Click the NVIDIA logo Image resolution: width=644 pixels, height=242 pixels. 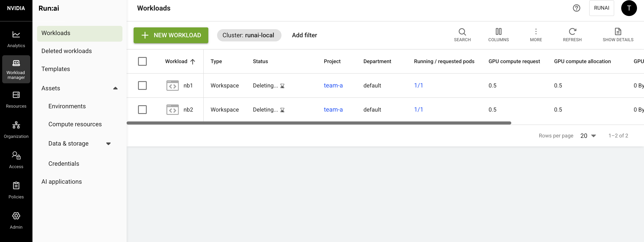16,8
